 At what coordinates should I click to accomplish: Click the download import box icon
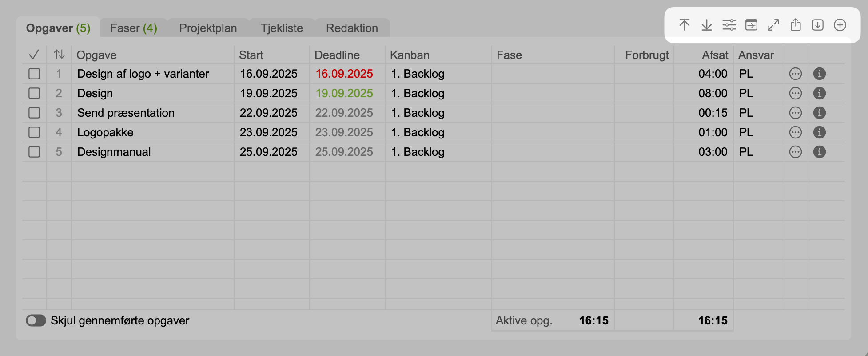818,25
